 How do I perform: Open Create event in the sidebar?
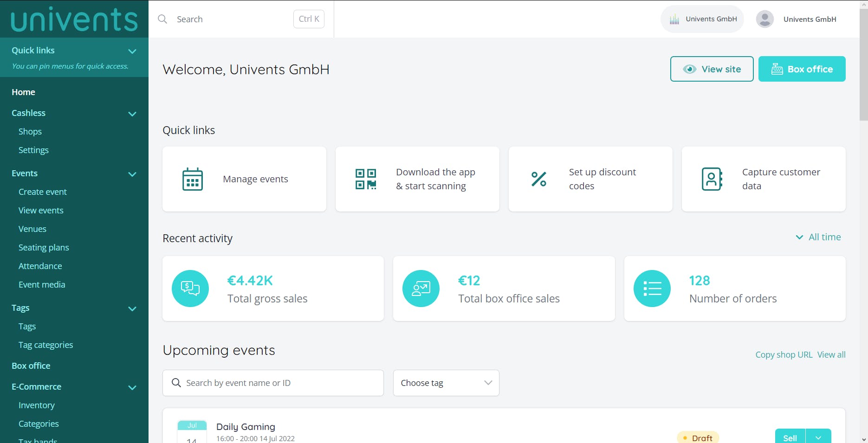[x=43, y=192]
